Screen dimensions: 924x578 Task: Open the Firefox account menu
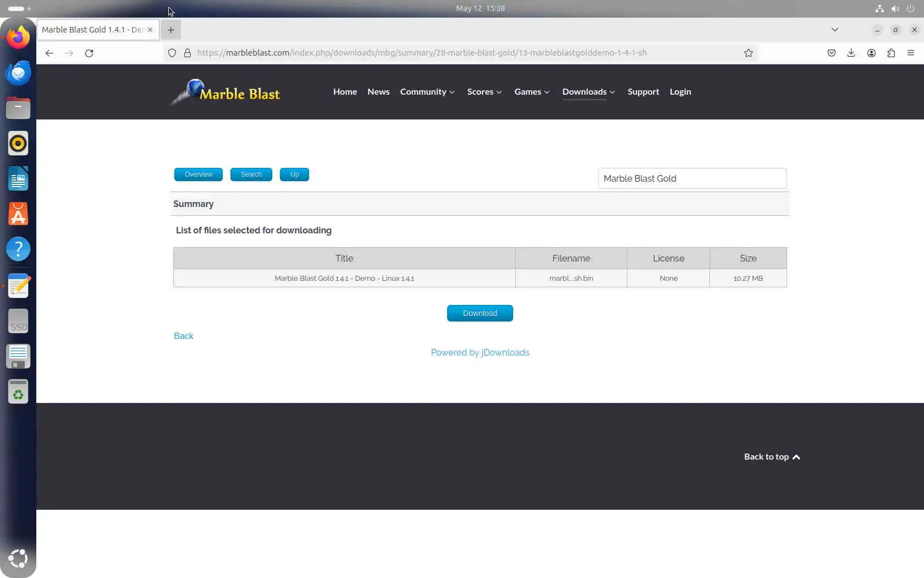[x=871, y=53]
